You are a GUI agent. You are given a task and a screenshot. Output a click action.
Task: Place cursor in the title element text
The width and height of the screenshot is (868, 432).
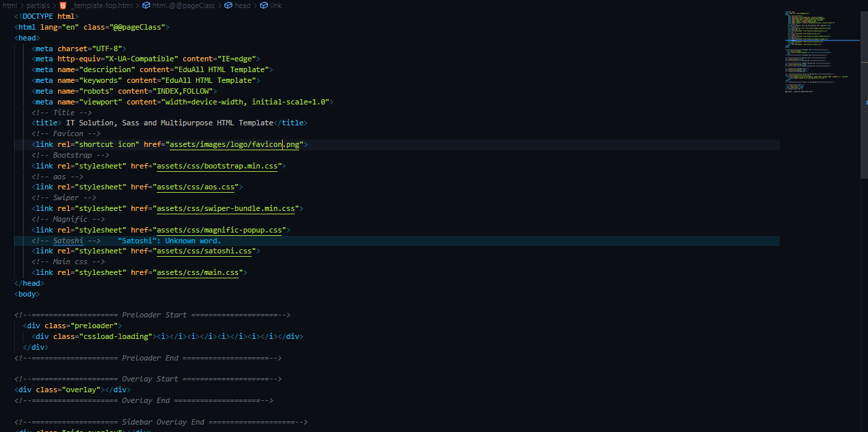click(168, 123)
